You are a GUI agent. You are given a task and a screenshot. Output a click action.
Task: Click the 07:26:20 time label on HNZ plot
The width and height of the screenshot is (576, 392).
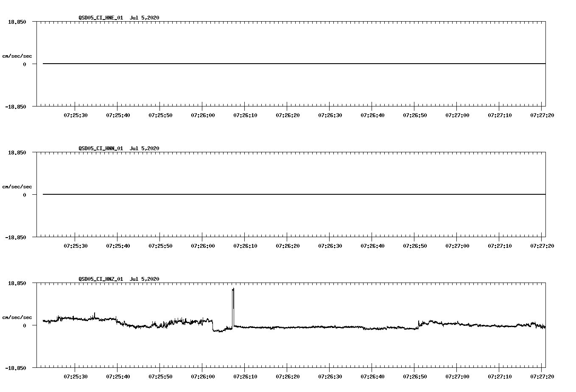click(x=288, y=376)
